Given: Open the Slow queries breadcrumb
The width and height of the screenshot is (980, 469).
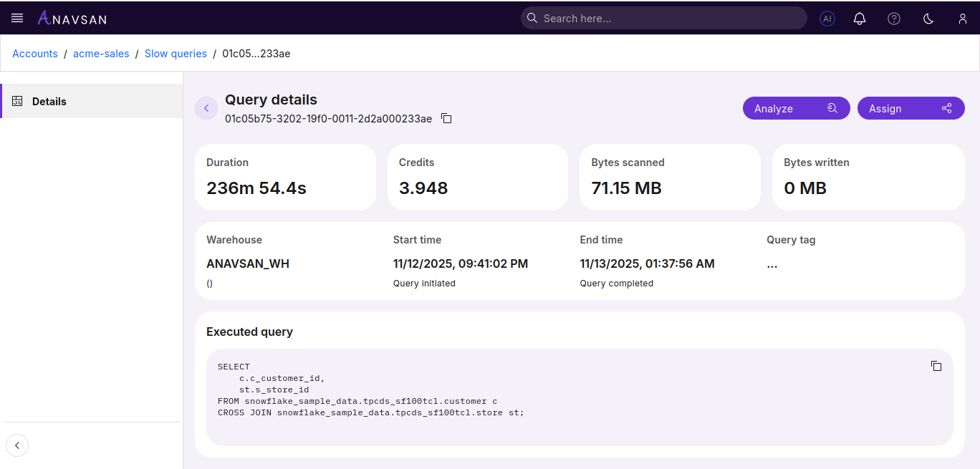Looking at the screenshot, I should [176, 53].
